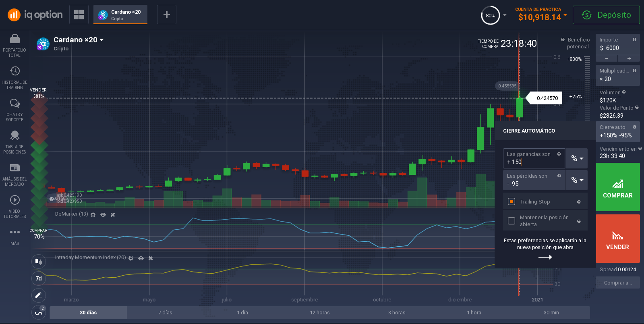Open the ganancias percent unit dropdown
The image size is (644, 324).
coord(577,158)
